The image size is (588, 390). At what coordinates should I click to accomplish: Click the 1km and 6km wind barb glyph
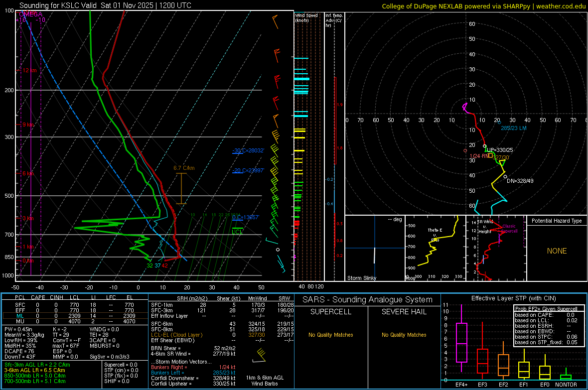[259, 356]
